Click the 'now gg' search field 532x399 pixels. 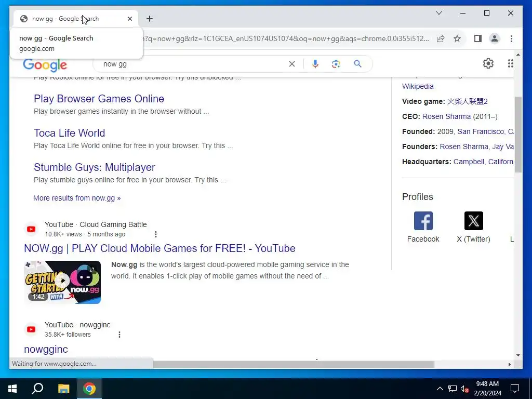pos(193,64)
